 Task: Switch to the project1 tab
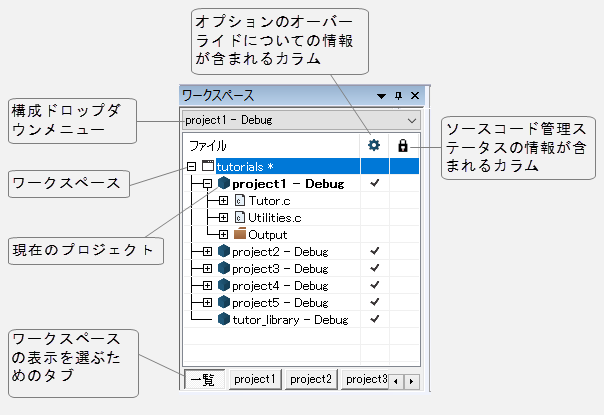(255, 379)
